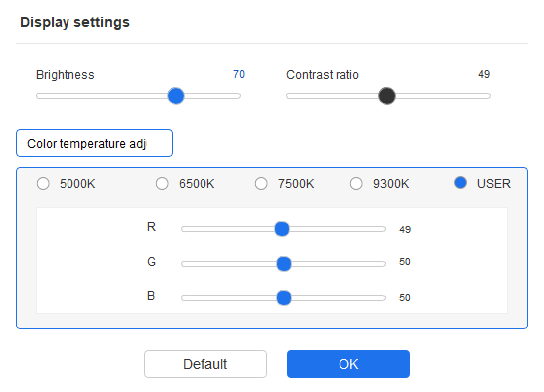Screen dimensions: 544x392
Task: Click the Contrast ratio value 49
Action: pos(484,74)
